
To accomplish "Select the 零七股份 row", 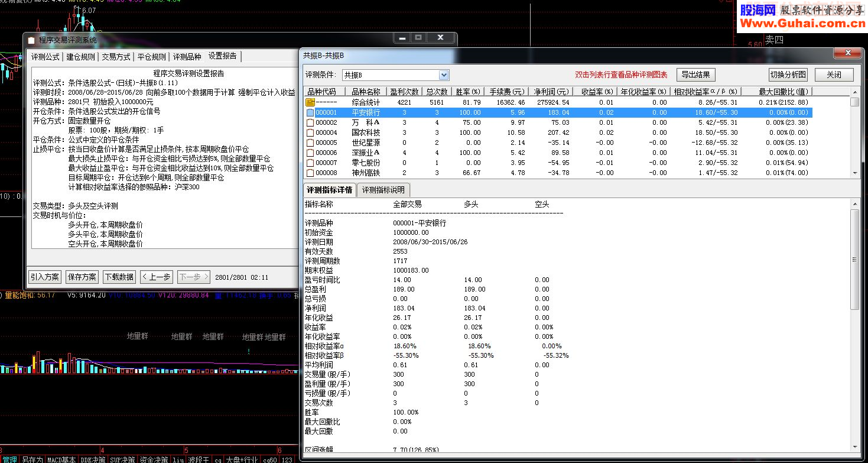I will coord(558,163).
